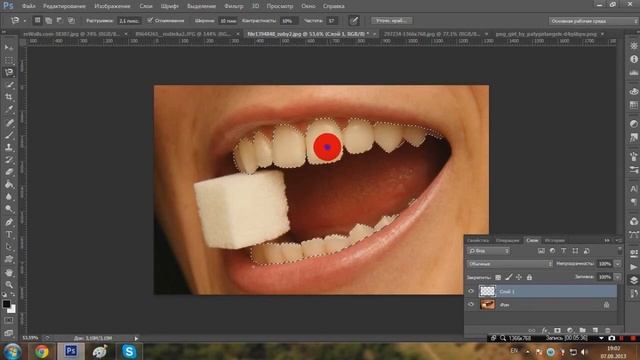The image size is (640, 360).
Task: Open the Изображение menu
Action: tap(112, 6)
